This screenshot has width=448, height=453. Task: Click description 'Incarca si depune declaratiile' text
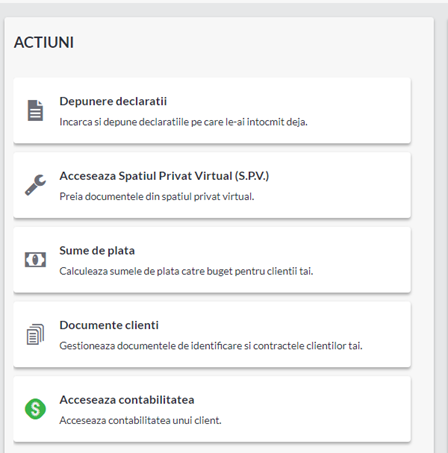tap(183, 122)
